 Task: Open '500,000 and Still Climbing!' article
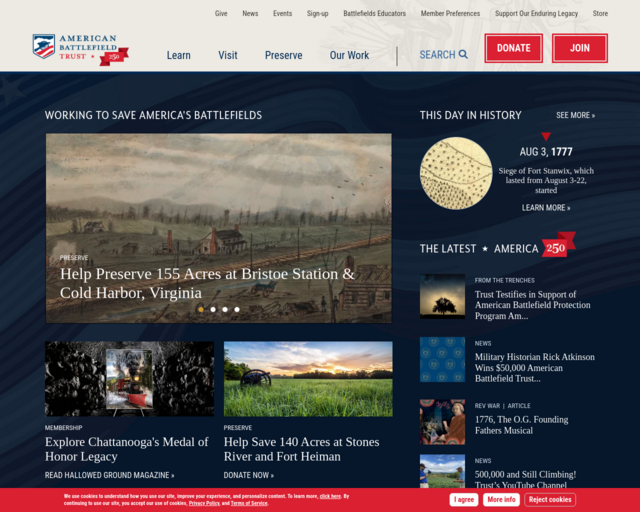(525, 479)
